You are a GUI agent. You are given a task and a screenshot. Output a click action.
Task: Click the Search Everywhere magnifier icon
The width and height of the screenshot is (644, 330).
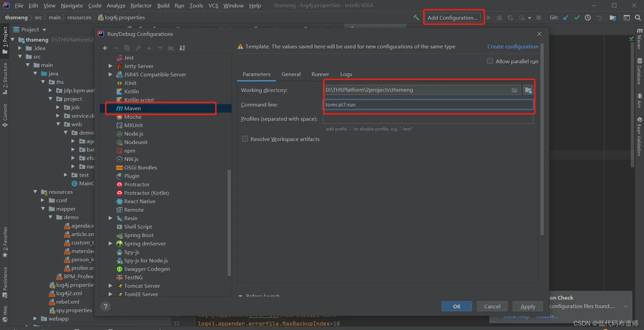coord(638,17)
